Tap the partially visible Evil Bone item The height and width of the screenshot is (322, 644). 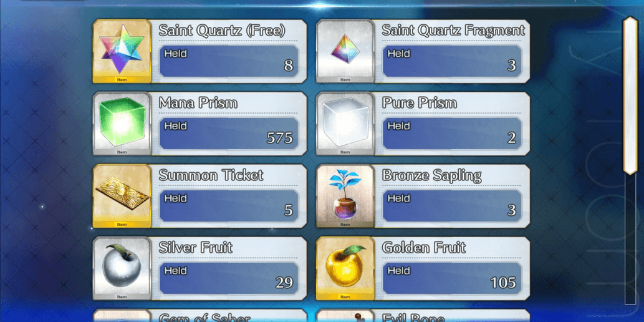tap(423, 315)
